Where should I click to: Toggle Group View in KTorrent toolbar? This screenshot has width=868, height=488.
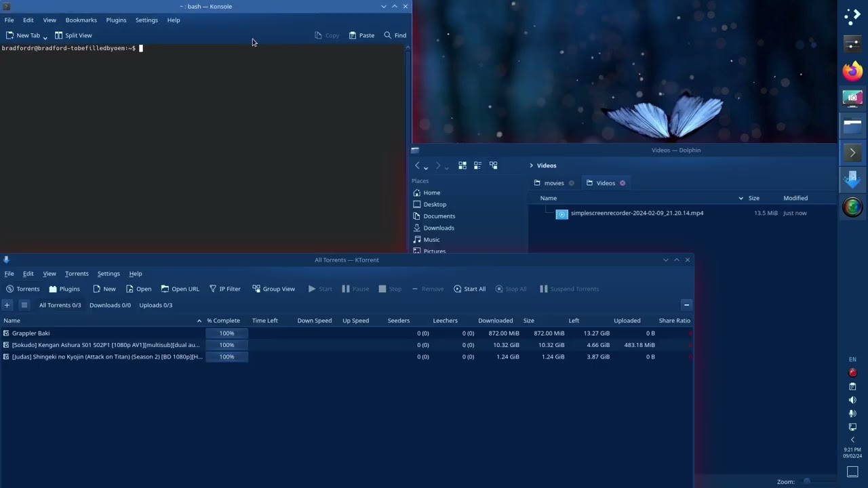tap(273, 289)
